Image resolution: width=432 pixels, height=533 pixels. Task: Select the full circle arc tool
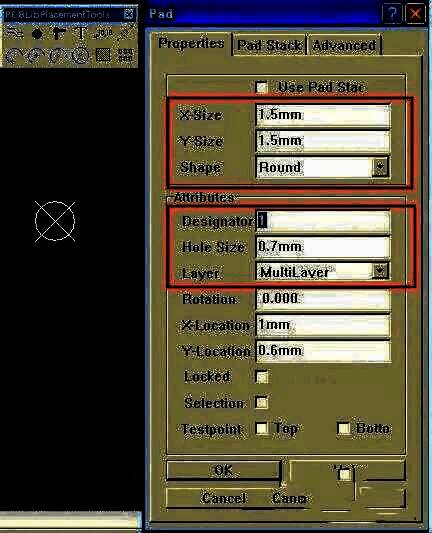click(x=80, y=55)
